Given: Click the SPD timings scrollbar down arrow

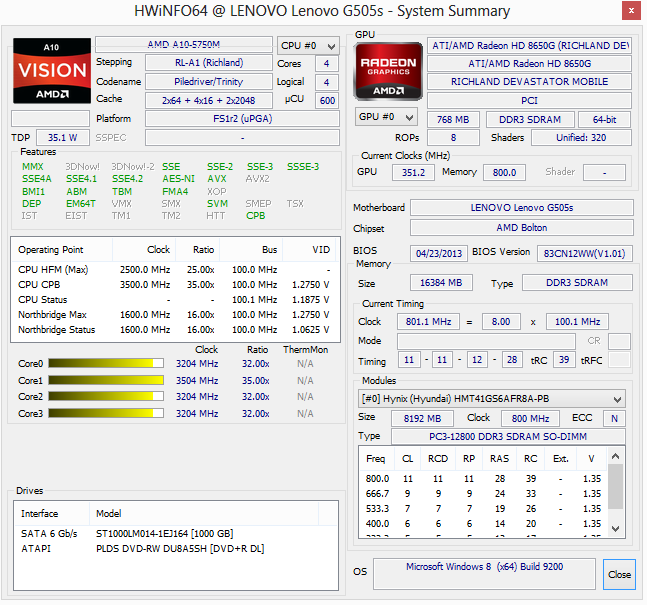Looking at the screenshot, I should (615, 529).
